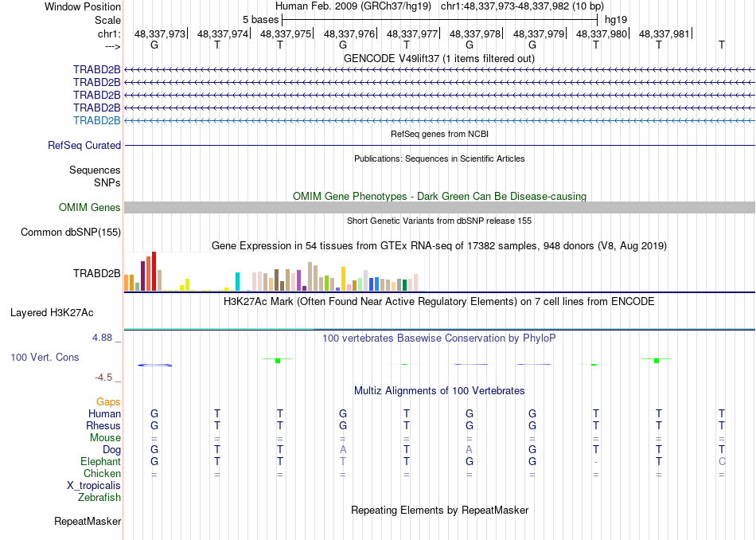Click the tallest red bar in the GTEx chart
The height and width of the screenshot is (540, 756).
(154, 272)
